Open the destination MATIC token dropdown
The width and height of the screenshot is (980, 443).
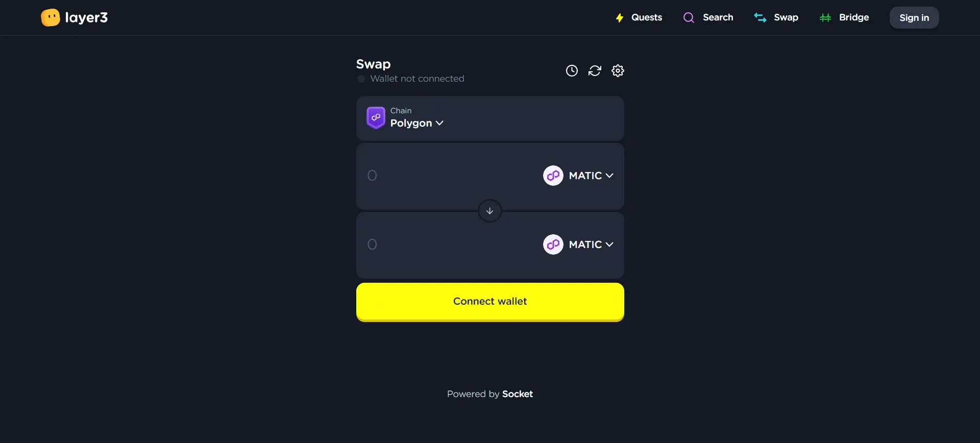click(591, 244)
